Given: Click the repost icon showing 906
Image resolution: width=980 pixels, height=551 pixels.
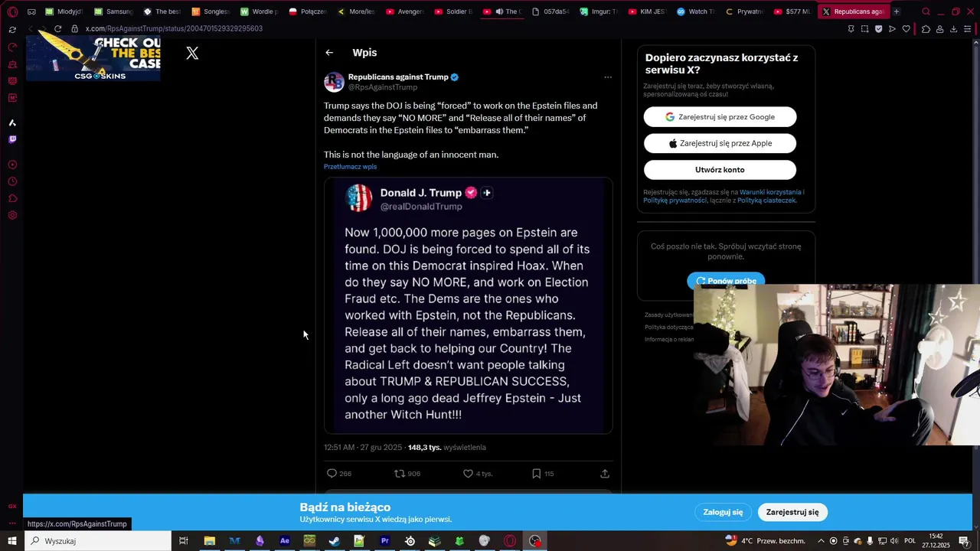Looking at the screenshot, I should (407, 474).
